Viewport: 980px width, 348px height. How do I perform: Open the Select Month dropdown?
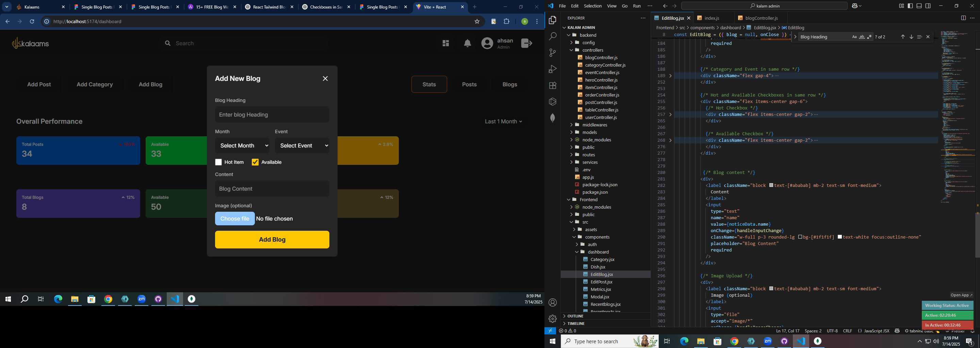click(242, 145)
